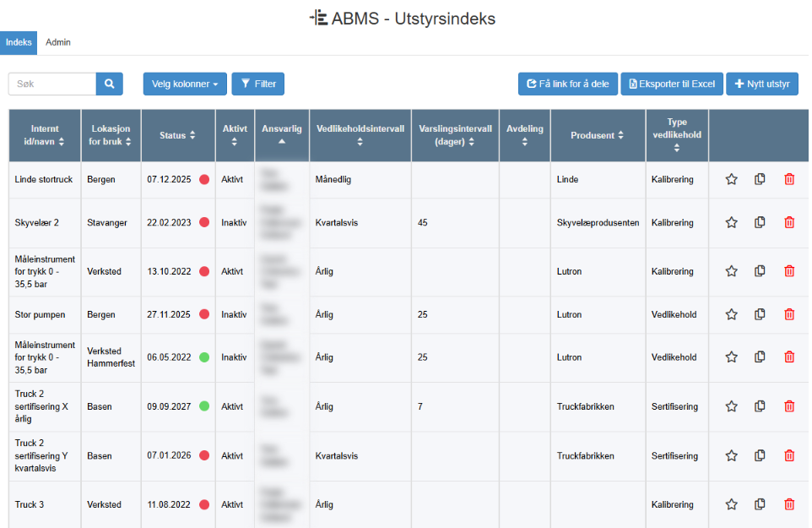Viewport: 812px width, 528px height.
Task: Sort by Lokasjon for bruk column
Action: [x=111, y=135]
